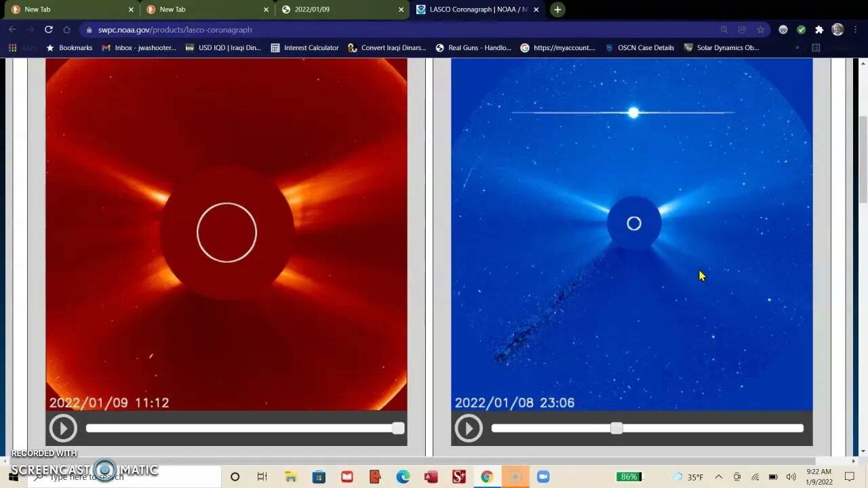Open the Windows Start menu
This screenshot has height=488, width=868.
point(13,477)
